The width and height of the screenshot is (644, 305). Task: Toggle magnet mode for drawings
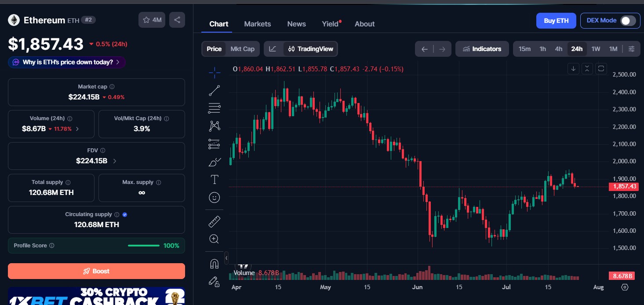[215, 264]
